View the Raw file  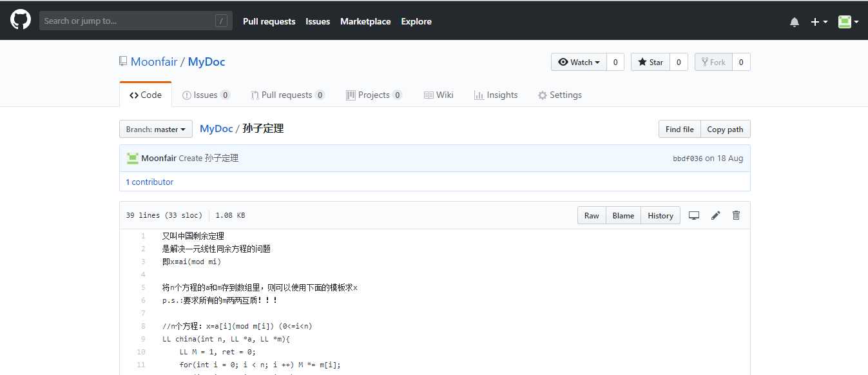(592, 215)
